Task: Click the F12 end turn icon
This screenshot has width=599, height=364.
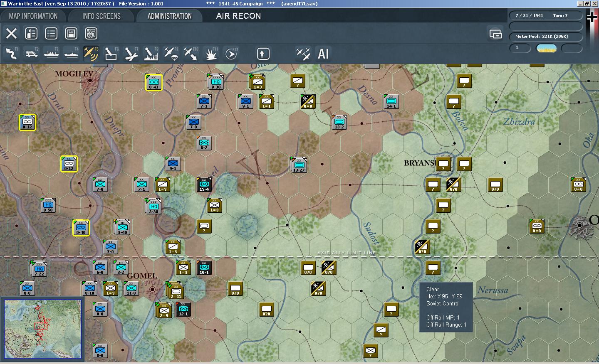Action: 231,54
